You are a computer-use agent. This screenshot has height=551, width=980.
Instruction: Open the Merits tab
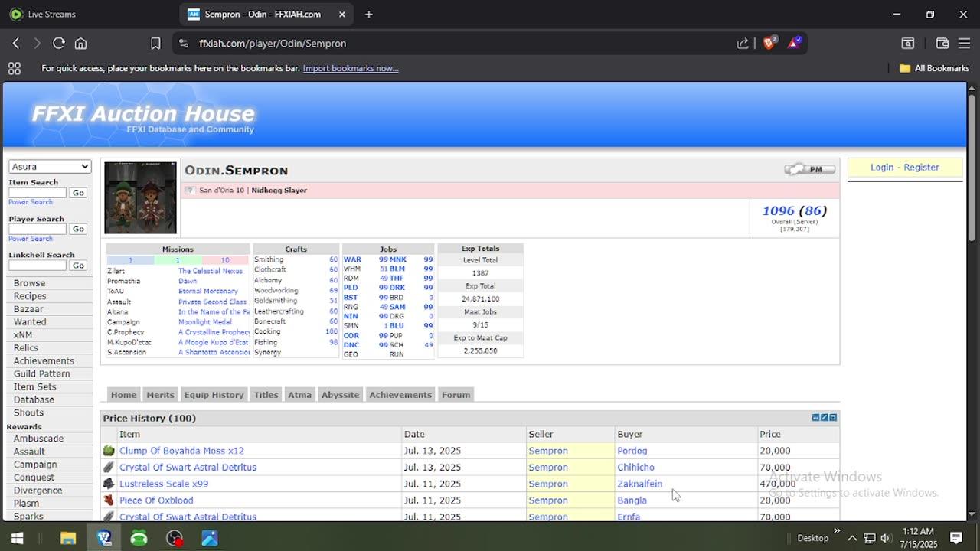pos(160,395)
